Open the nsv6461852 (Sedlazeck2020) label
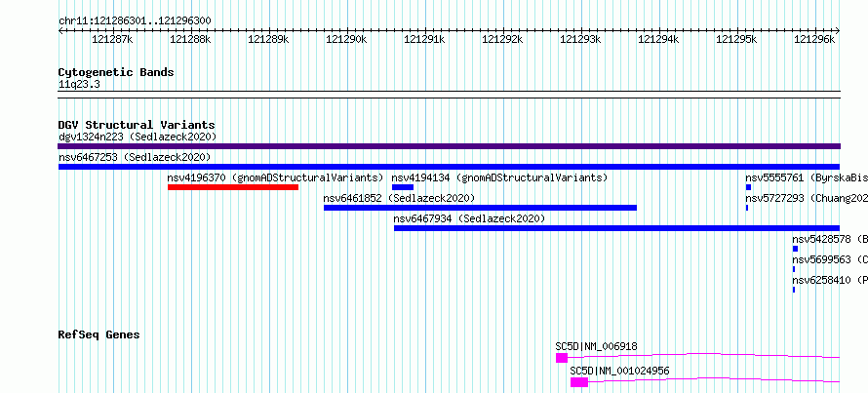The height and width of the screenshot is (393, 868). (x=399, y=198)
